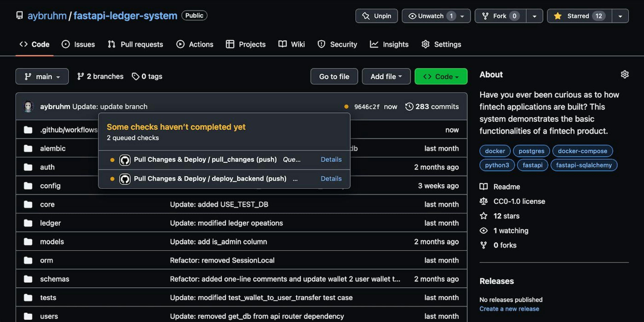Click the fastapi topic tag
This screenshot has width=644, height=322.
coord(532,165)
